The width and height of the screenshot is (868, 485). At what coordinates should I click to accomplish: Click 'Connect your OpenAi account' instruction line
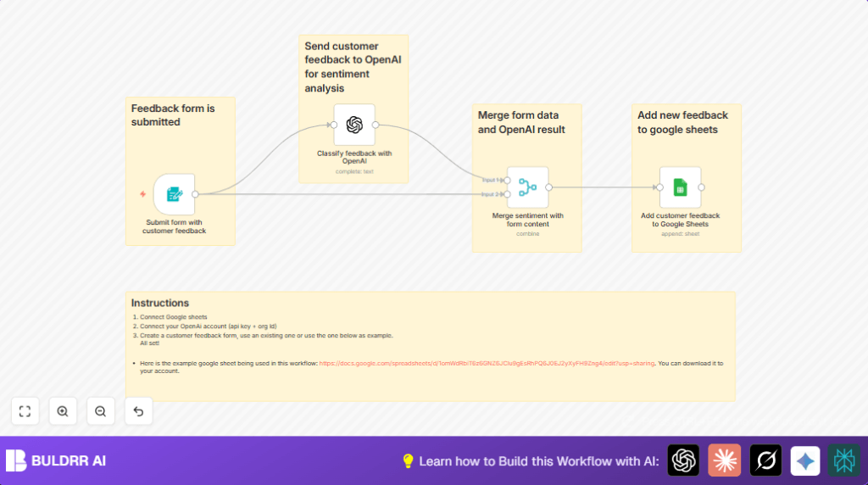point(209,326)
